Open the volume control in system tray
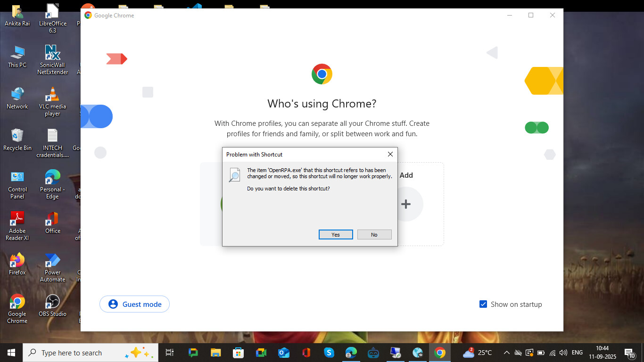 coord(563,353)
